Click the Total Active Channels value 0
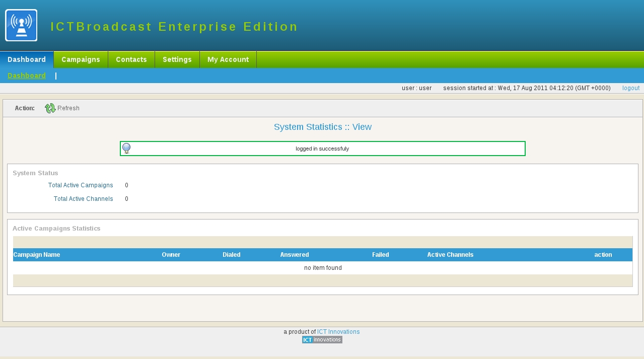 126,199
